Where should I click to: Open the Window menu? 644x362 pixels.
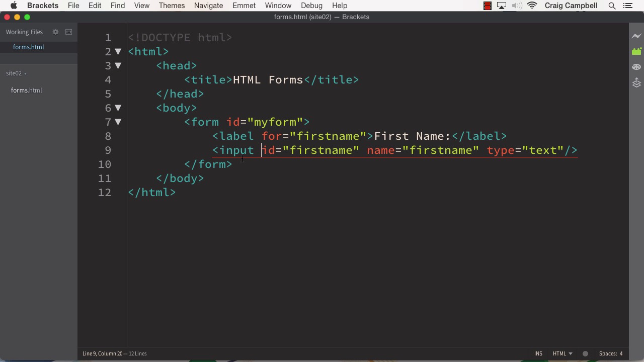coord(278,6)
